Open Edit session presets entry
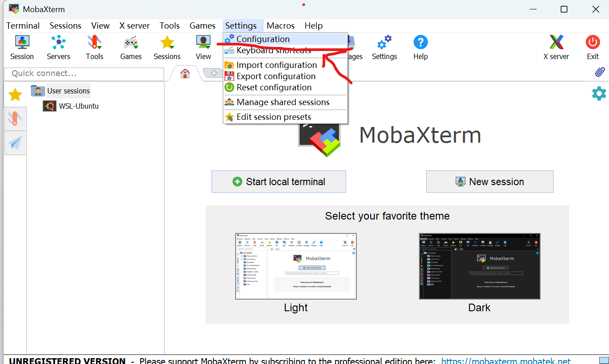609x364 pixels. 285,117
